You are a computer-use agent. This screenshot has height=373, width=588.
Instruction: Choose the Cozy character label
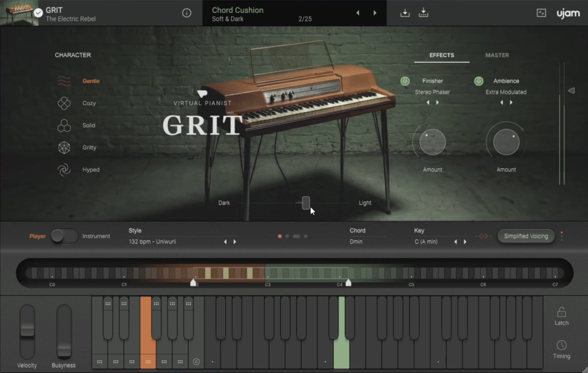[x=89, y=103]
